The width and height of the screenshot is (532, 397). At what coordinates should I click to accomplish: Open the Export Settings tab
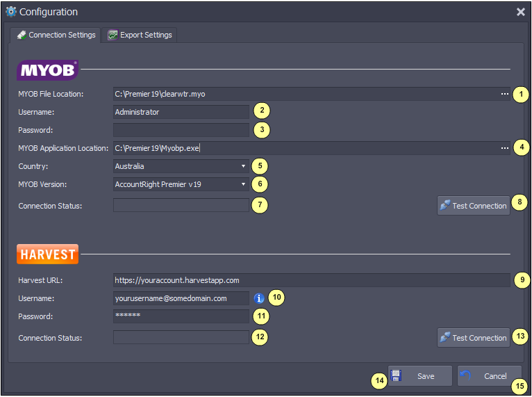(x=140, y=35)
